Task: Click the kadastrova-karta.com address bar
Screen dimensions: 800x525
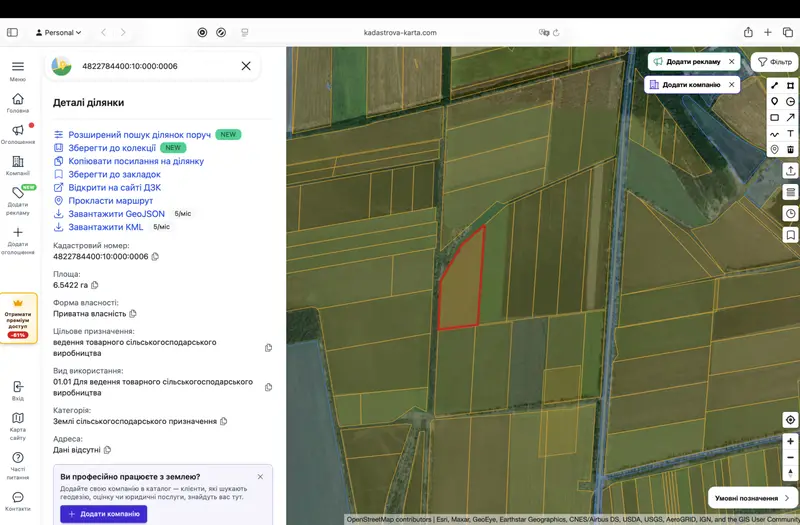Action: click(x=400, y=33)
